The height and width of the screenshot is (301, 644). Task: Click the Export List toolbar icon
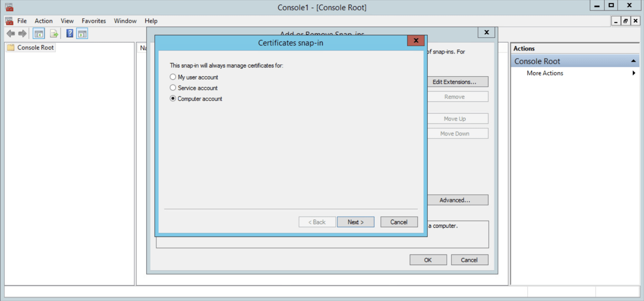(x=54, y=34)
